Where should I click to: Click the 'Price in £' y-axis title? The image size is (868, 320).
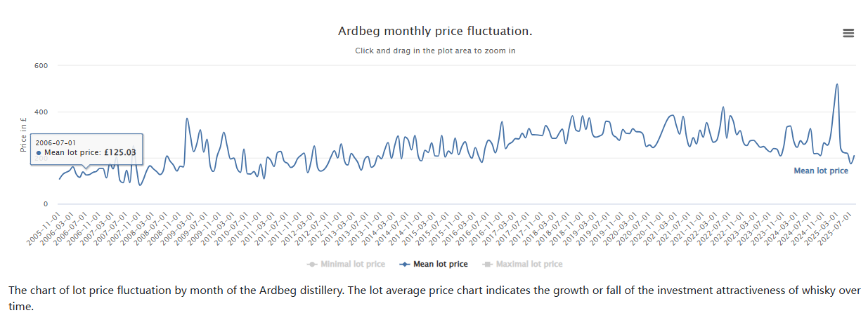pos(23,135)
